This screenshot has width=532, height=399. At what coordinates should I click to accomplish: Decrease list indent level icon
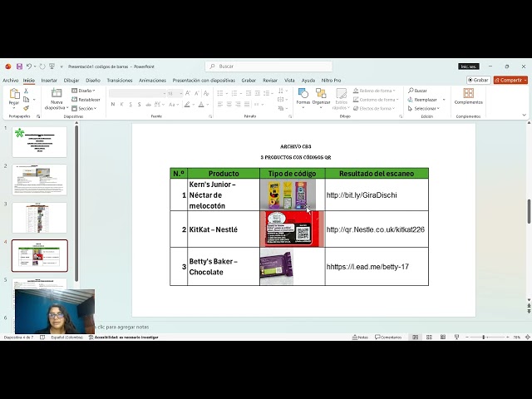tap(249, 93)
